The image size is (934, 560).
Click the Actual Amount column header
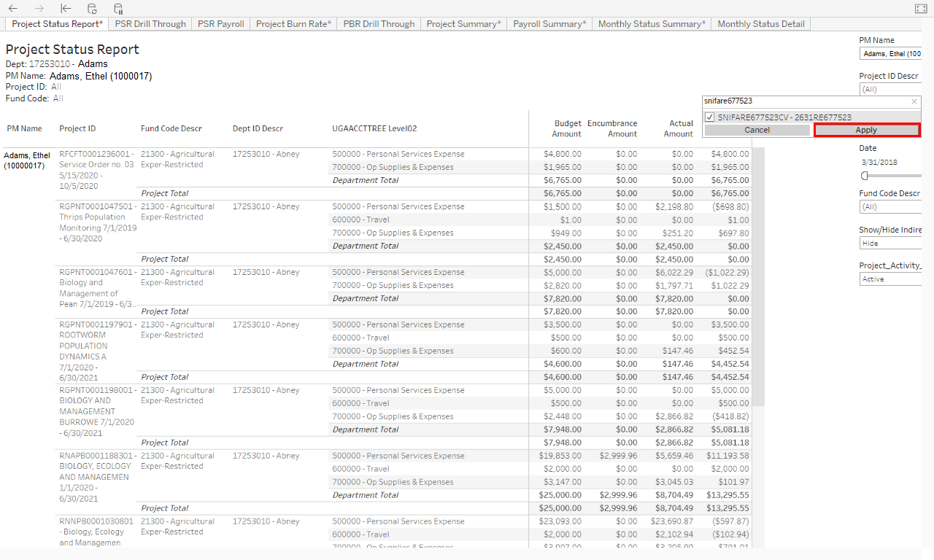click(x=679, y=128)
